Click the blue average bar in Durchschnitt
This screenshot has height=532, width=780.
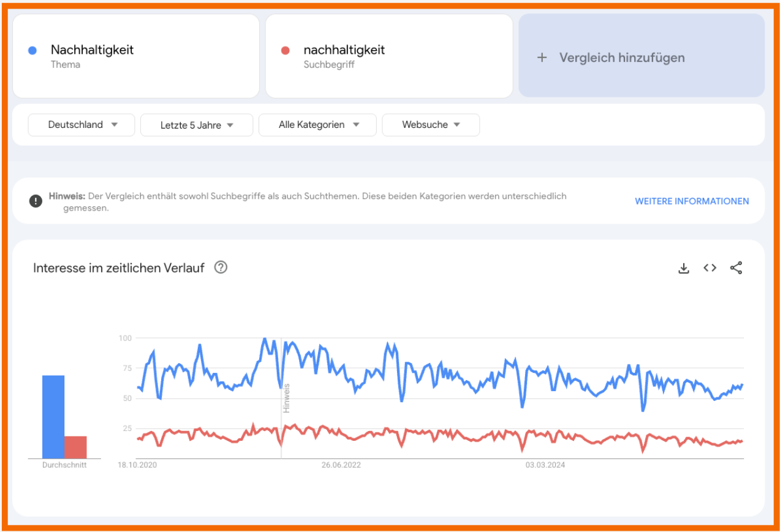[x=53, y=417]
